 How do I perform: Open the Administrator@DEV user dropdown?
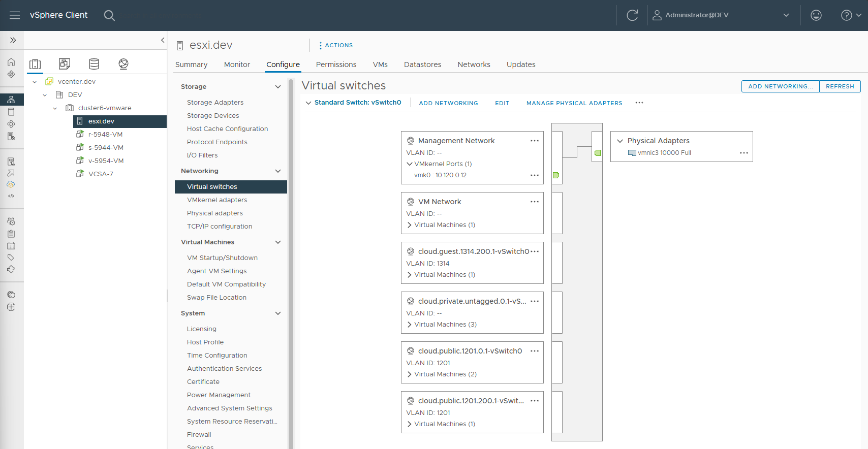point(786,15)
